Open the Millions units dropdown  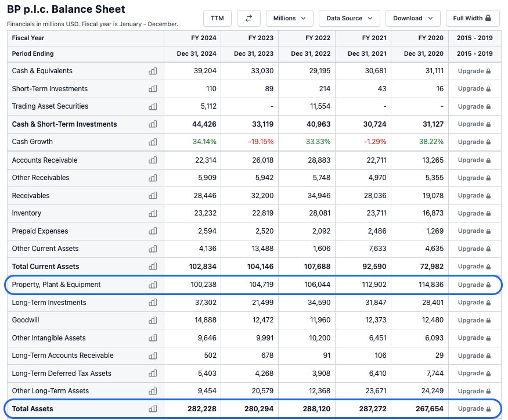click(x=290, y=18)
